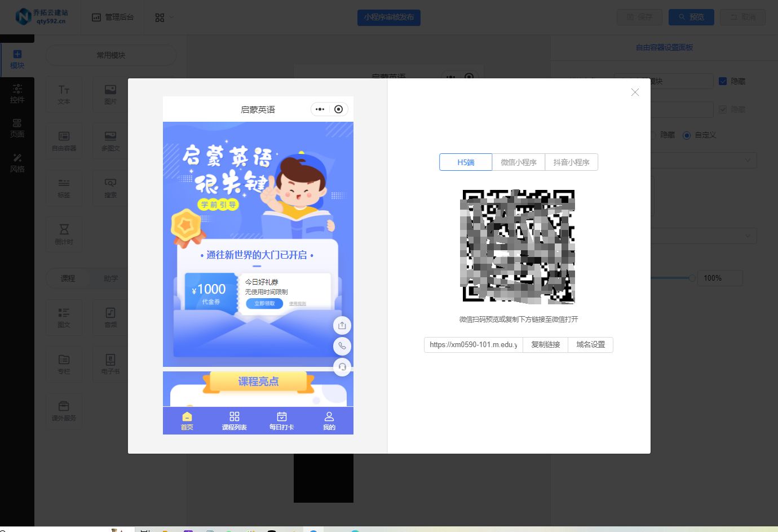778x532 pixels.
Task: Click the 域名设置 button
Action: point(591,344)
